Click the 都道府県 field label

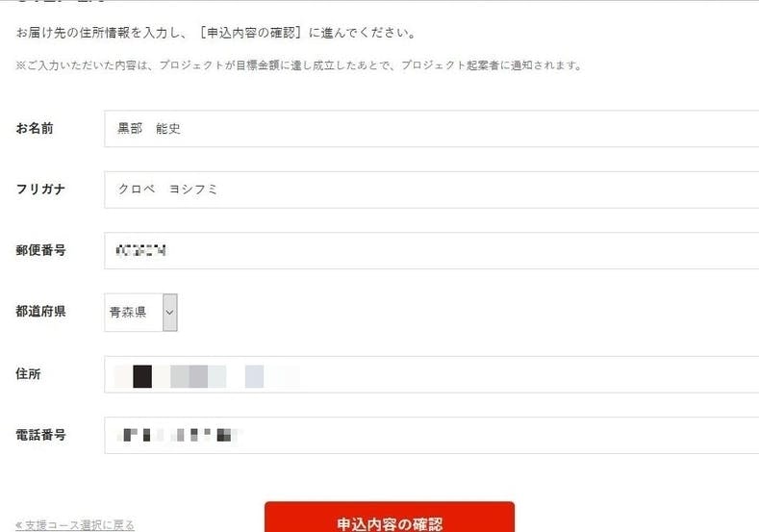coord(40,312)
